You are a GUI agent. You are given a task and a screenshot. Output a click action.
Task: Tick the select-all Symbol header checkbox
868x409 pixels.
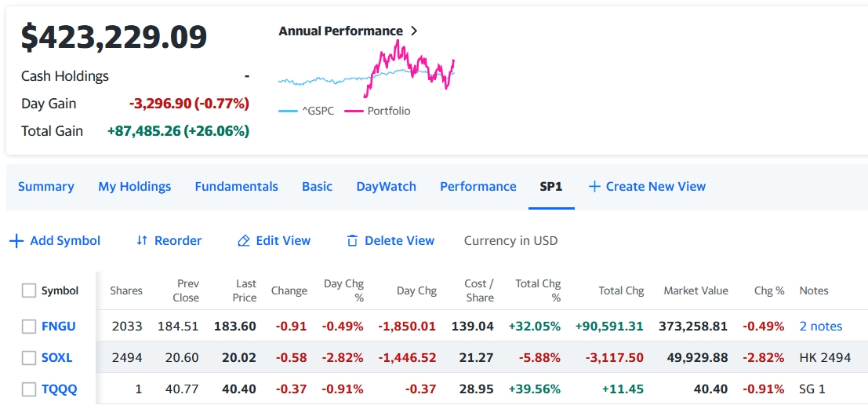point(29,290)
